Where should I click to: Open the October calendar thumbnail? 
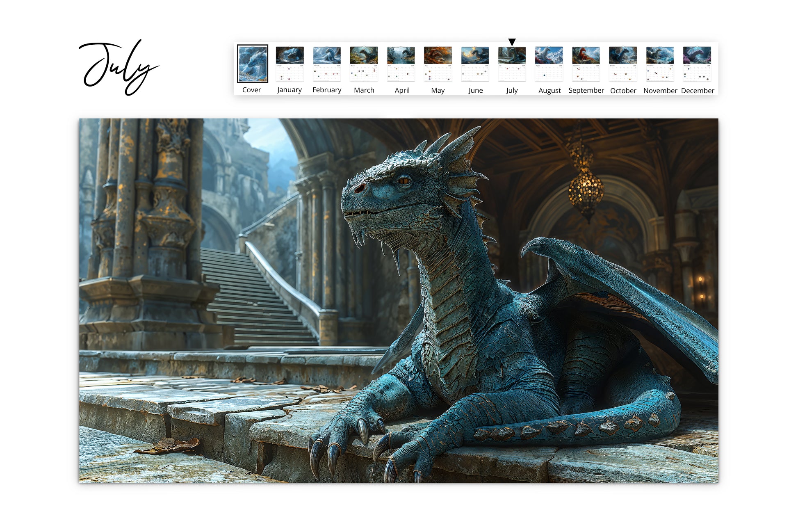[x=623, y=64]
